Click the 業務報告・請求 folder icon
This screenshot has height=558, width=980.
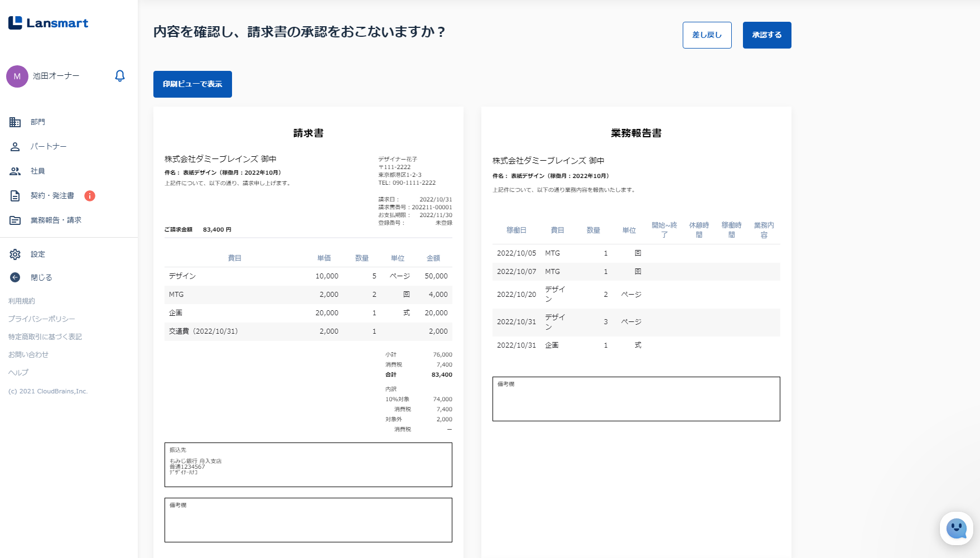click(x=15, y=220)
